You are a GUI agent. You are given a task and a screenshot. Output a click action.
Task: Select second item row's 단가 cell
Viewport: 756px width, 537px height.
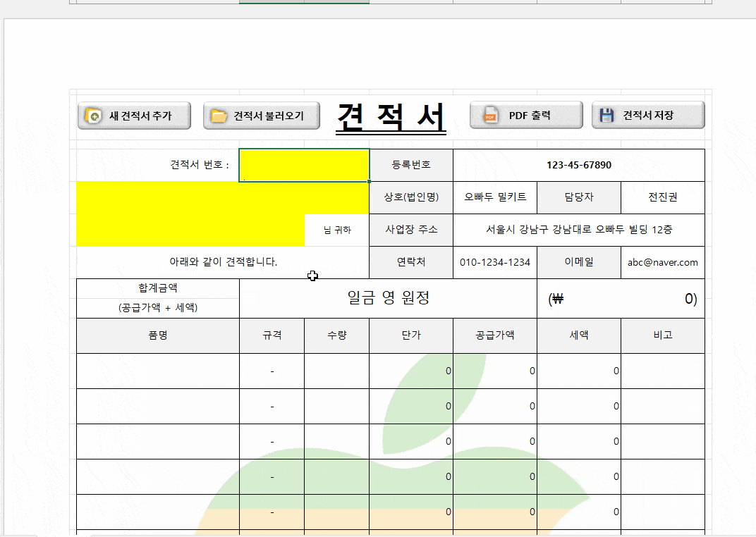coord(411,407)
